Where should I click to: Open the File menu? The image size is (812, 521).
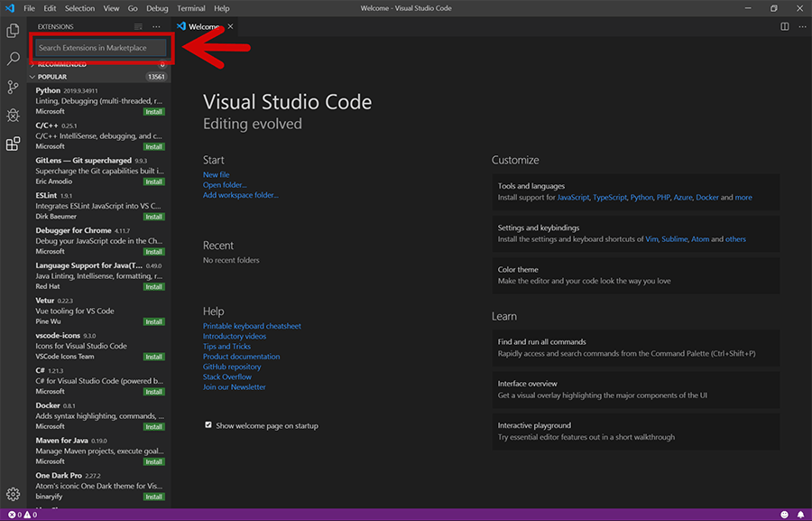[30, 8]
